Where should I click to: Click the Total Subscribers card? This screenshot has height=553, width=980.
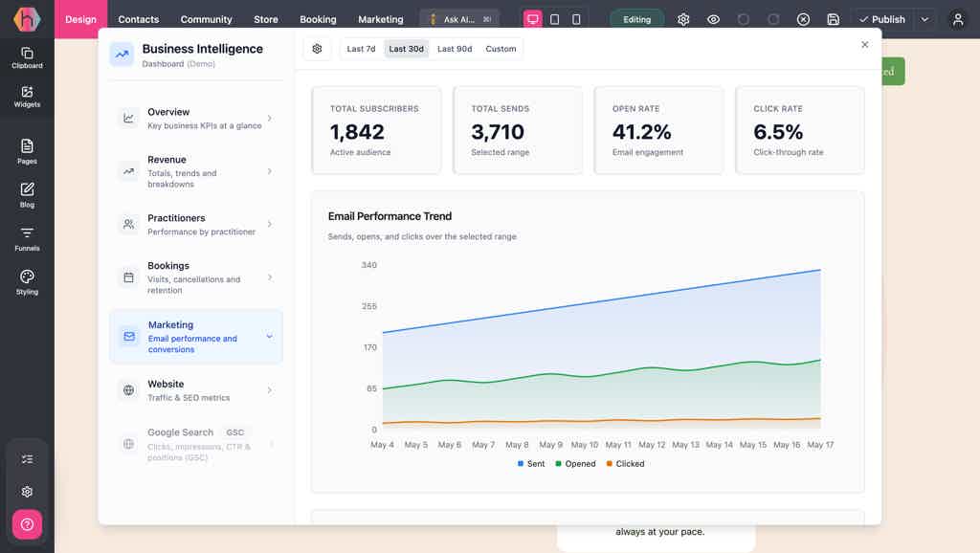pos(376,130)
